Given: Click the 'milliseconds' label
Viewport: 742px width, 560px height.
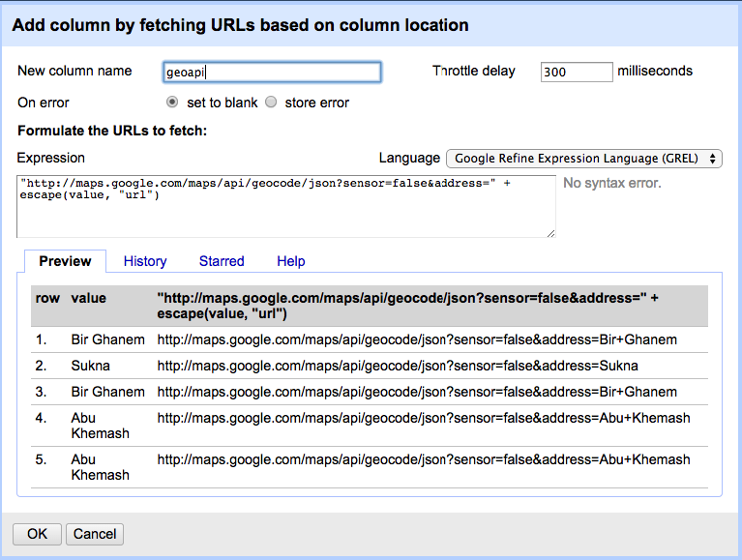Looking at the screenshot, I should click(655, 71).
